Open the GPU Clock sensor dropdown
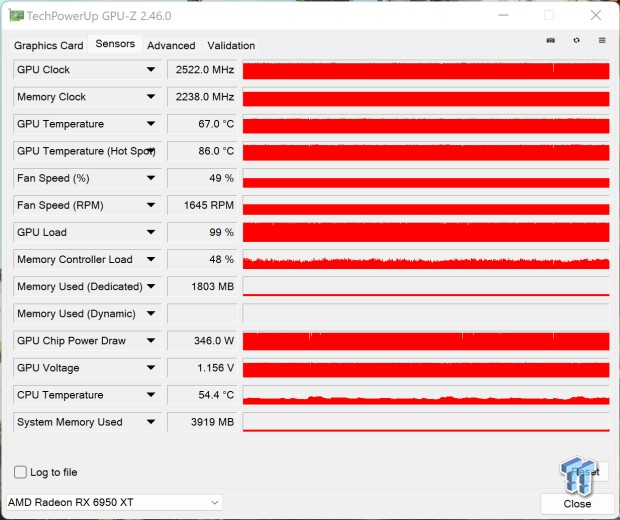Screen dimensions: 620x520 (151, 70)
